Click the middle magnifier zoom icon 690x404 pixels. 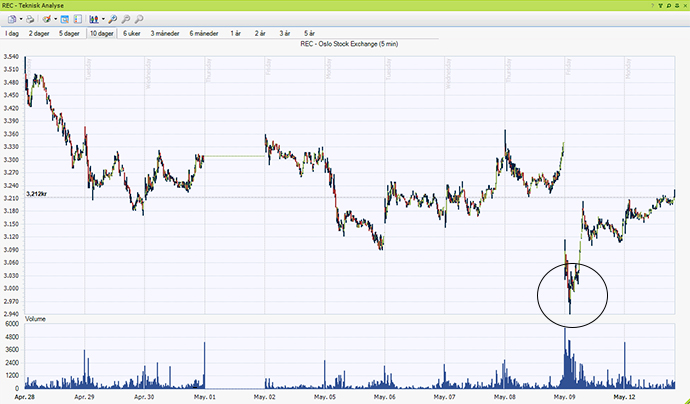126,19
